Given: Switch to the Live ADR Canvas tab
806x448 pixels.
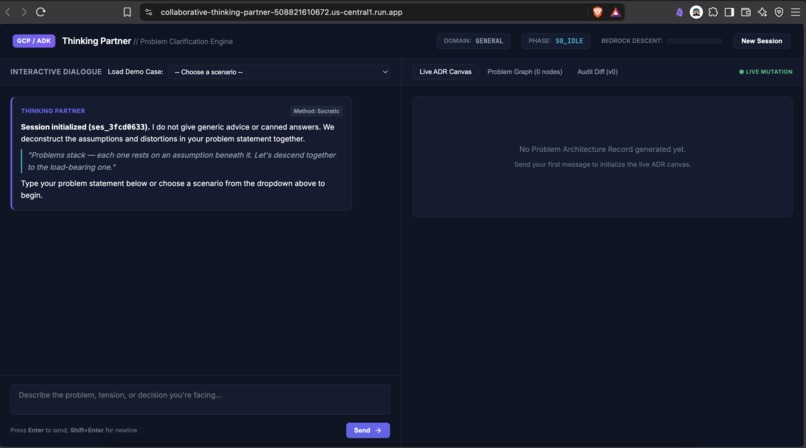Looking at the screenshot, I should (445, 71).
